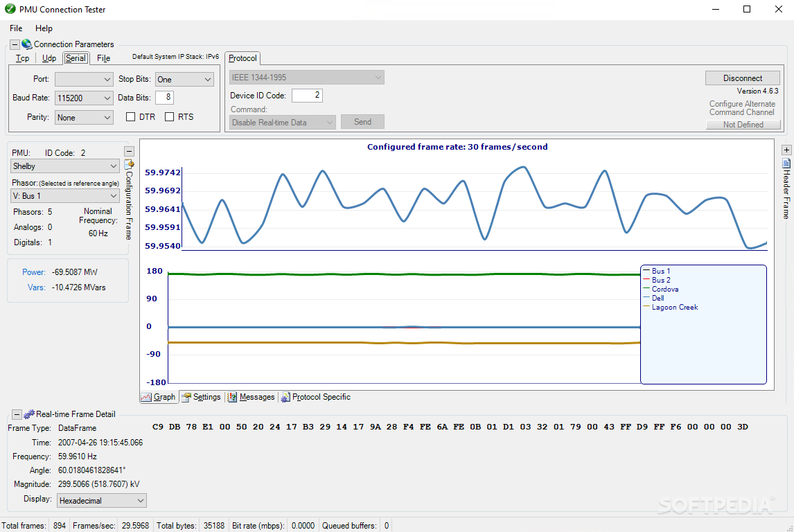Click the Connection Parameters globe icon
This screenshot has width=794, height=532.
pos(27,44)
